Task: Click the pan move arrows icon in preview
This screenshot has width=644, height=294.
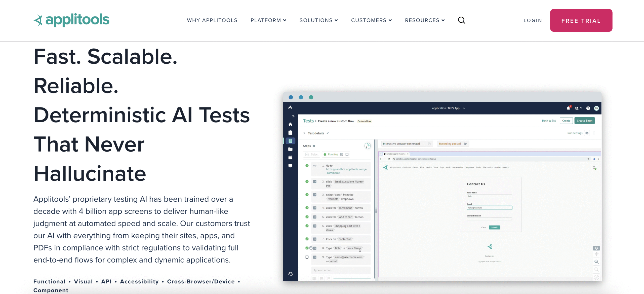Action: point(596,254)
